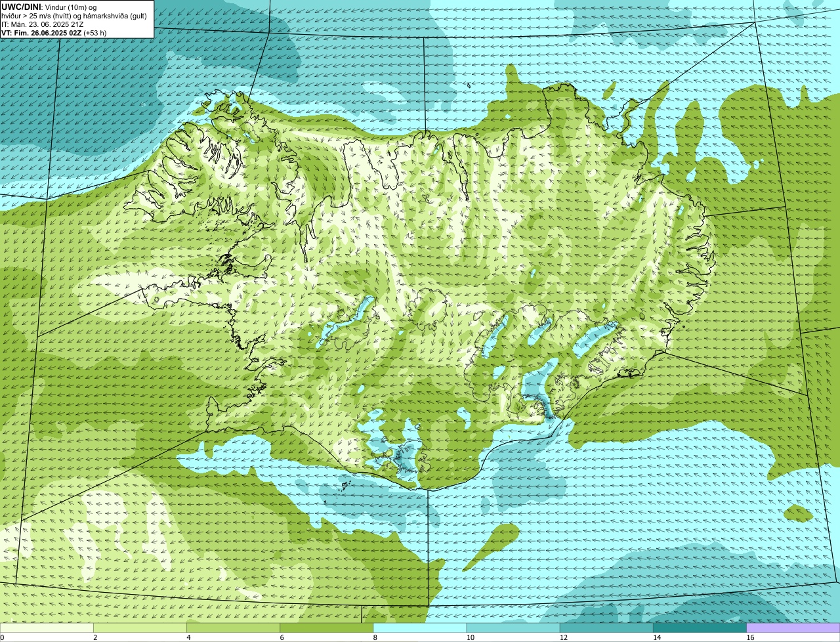Image resolution: width=840 pixels, height=642 pixels.
Task: Click the 8–10 m/s light cyan legend swatch
Action: coord(420,628)
